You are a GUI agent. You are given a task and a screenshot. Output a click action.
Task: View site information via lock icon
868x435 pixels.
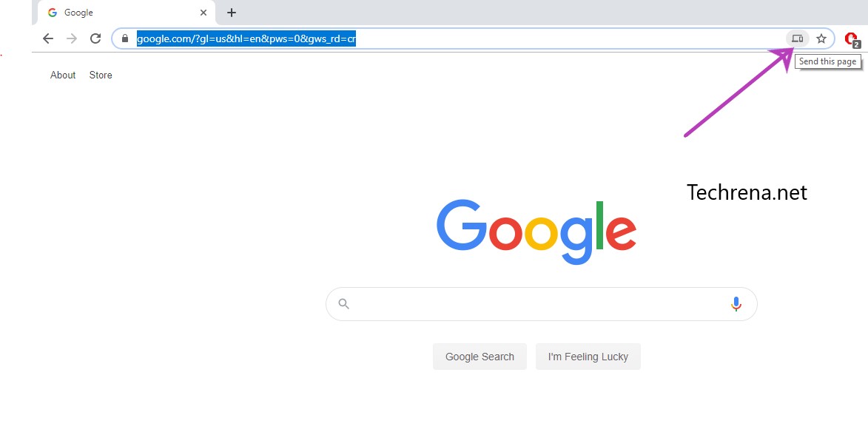coord(125,38)
